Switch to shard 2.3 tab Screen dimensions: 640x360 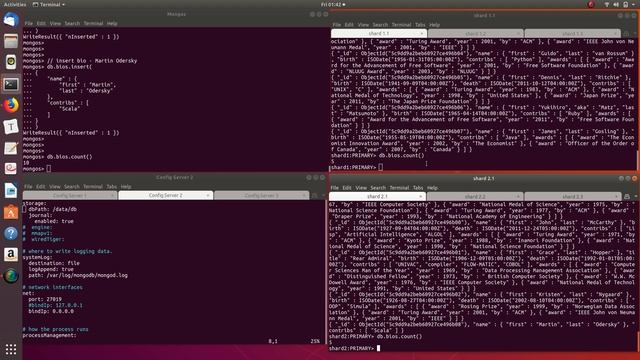(x=572, y=196)
